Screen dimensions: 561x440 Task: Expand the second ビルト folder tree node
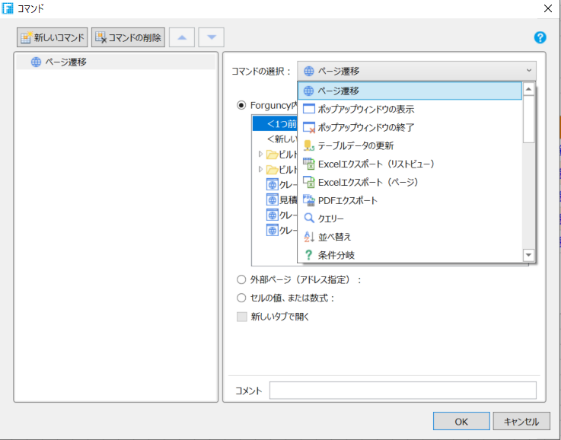[260, 169]
